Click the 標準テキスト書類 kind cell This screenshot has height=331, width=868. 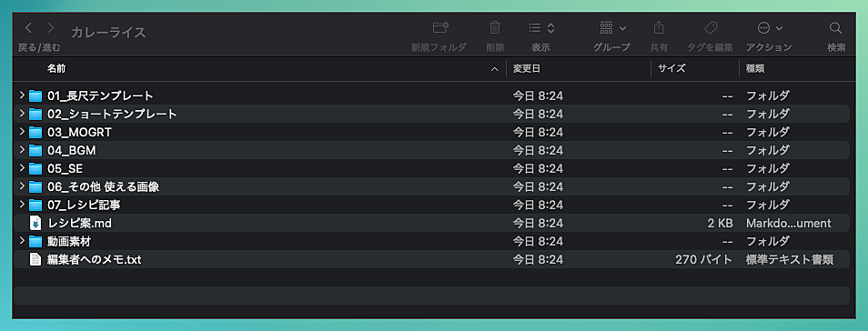coord(790,259)
